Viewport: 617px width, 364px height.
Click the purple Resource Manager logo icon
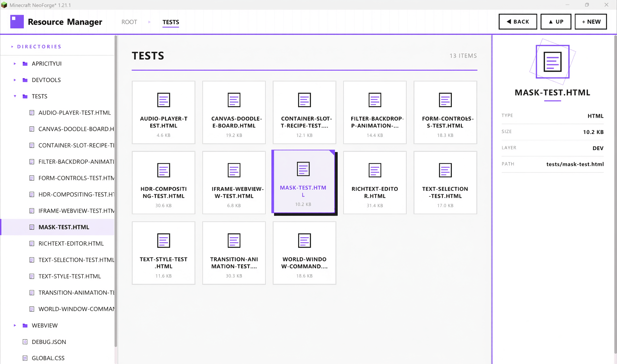tap(17, 22)
